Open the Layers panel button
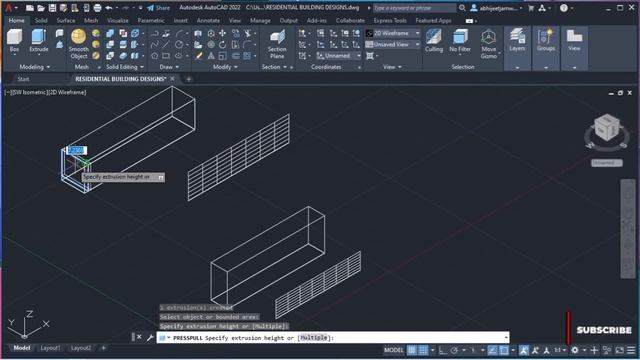 [x=517, y=40]
